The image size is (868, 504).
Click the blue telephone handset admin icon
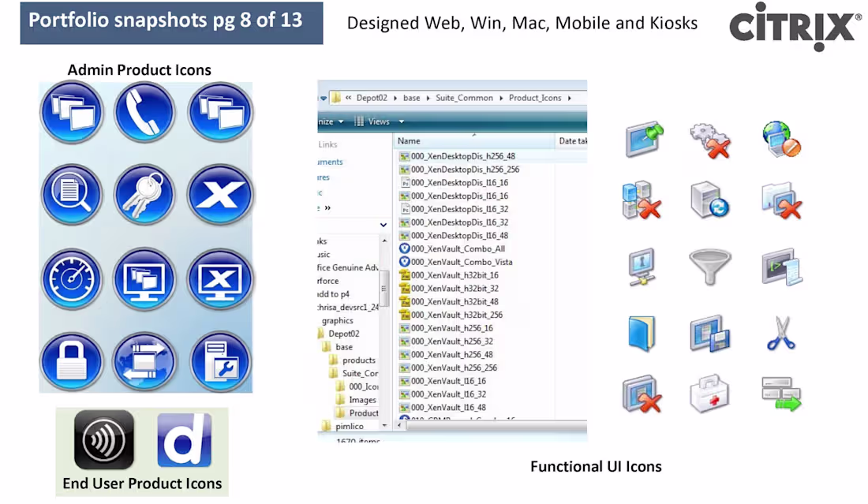[144, 112]
